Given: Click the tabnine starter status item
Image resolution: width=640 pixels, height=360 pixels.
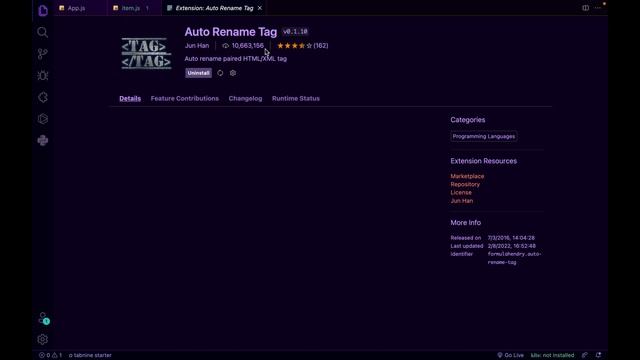Looking at the screenshot, I should pos(90,355).
